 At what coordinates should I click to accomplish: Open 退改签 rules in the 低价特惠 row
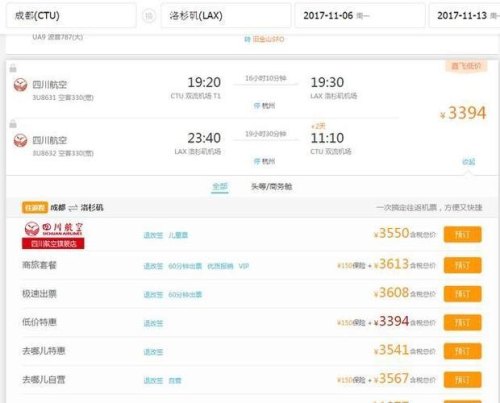153,323
